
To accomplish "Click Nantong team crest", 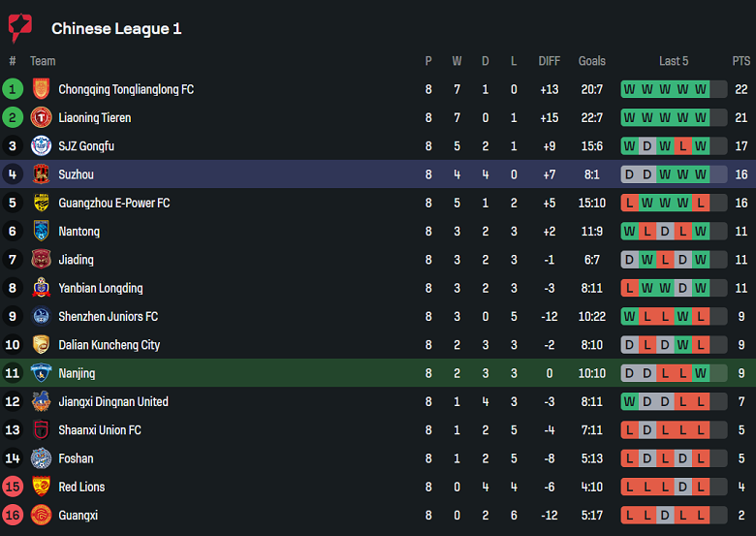I will tap(41, 231).
